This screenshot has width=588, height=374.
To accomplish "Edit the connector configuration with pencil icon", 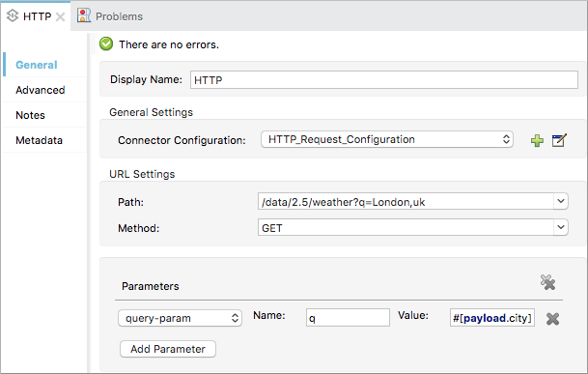I will [559, 140].
